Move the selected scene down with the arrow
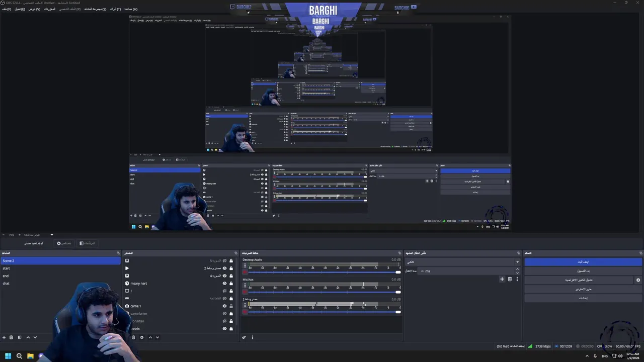This screenshot has width=644, height=362. pyautogui.click(x=35, y=337)
